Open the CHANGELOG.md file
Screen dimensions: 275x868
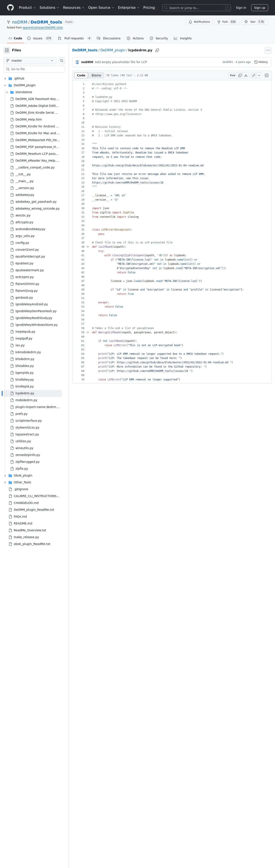(26, 503)
